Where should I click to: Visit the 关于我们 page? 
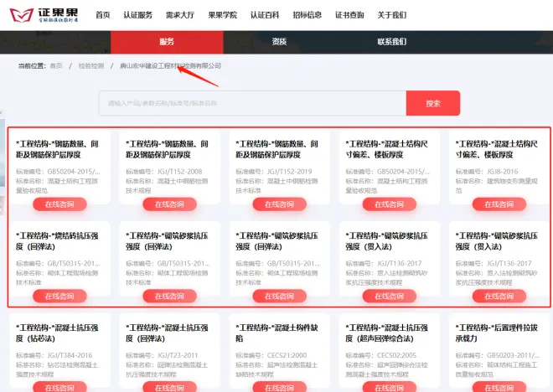point(391,15)
